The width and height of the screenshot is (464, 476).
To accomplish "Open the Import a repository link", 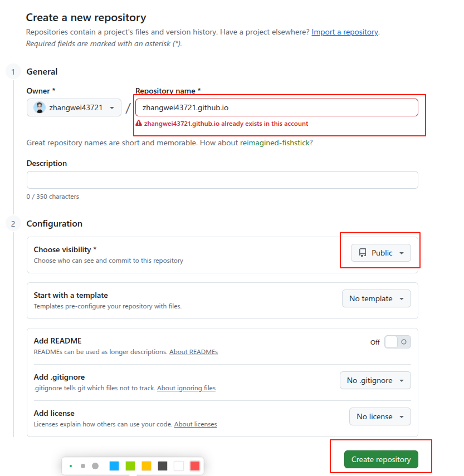I will (x=344, y=32).
